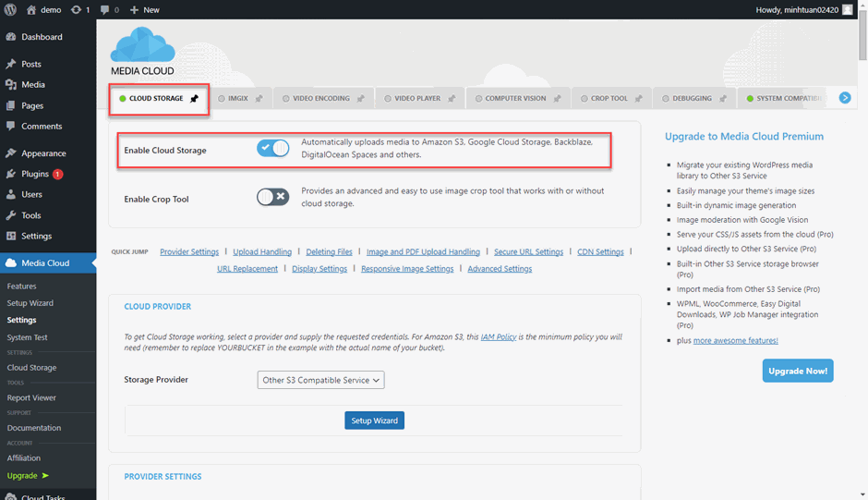Click the pin icon on Crop Tool tab

tap(639, 99)
